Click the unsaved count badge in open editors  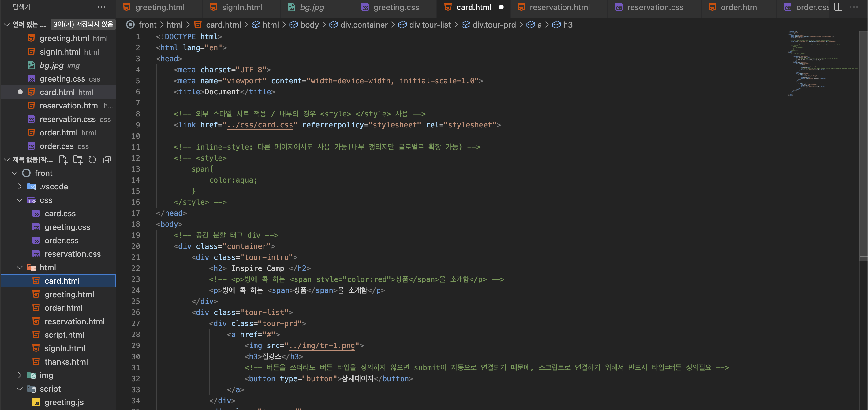pyautogui.click(x=83, y=24)
